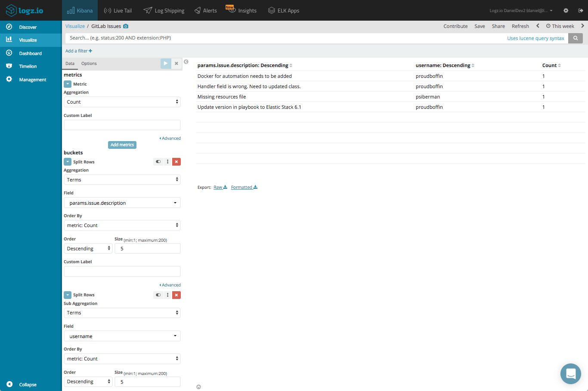Expand the username field dropdown

122,336
